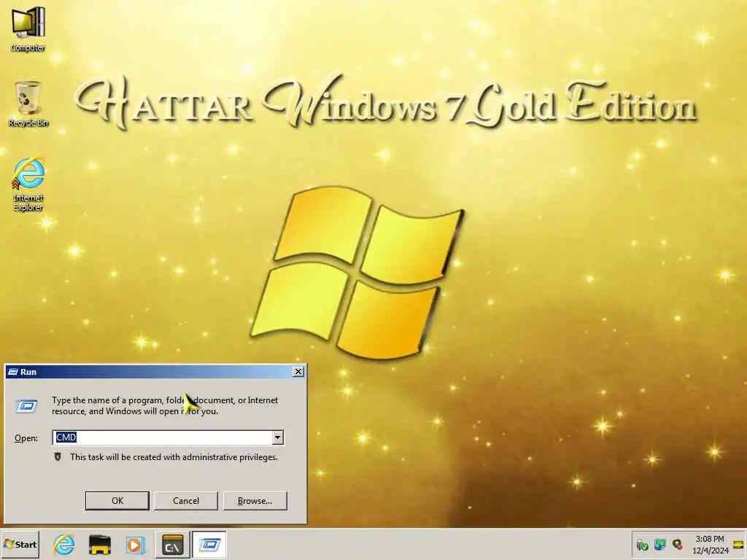The width and height of the screenshot is (747, 560).
Task: Click the Run dialog taskbar button
Action: click(x=209, y=544)
